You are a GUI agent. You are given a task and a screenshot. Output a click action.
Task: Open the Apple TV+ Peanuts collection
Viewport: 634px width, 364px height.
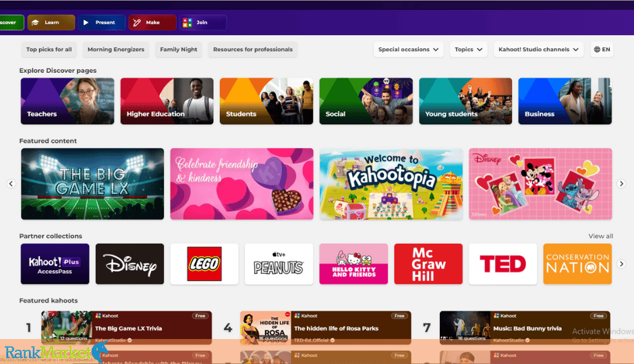click(x=279, y=264)
